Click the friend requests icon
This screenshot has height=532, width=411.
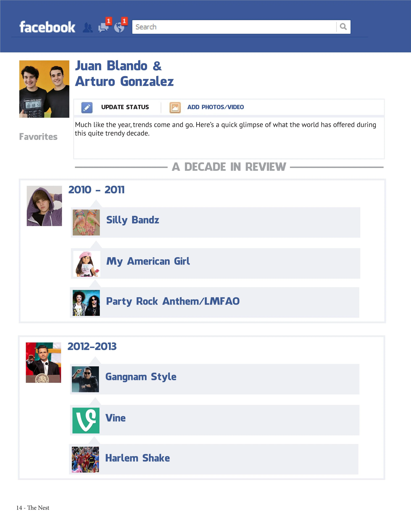tap(88, 28)
